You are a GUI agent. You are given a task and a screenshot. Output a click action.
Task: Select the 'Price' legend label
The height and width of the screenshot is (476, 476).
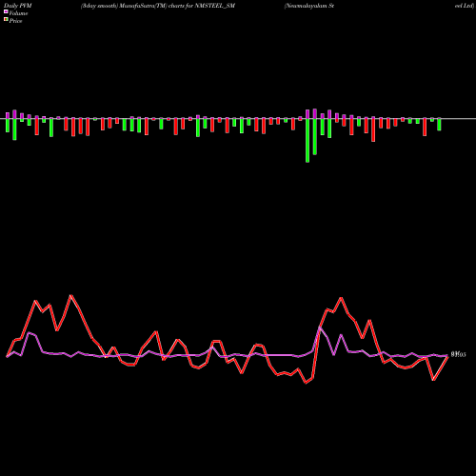(x=15, y=21)
